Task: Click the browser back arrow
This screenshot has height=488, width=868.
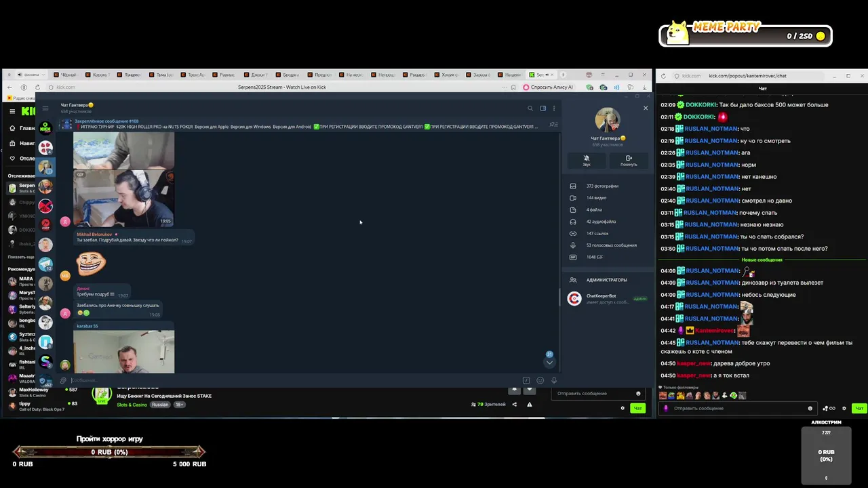Action: coord(9,87)
